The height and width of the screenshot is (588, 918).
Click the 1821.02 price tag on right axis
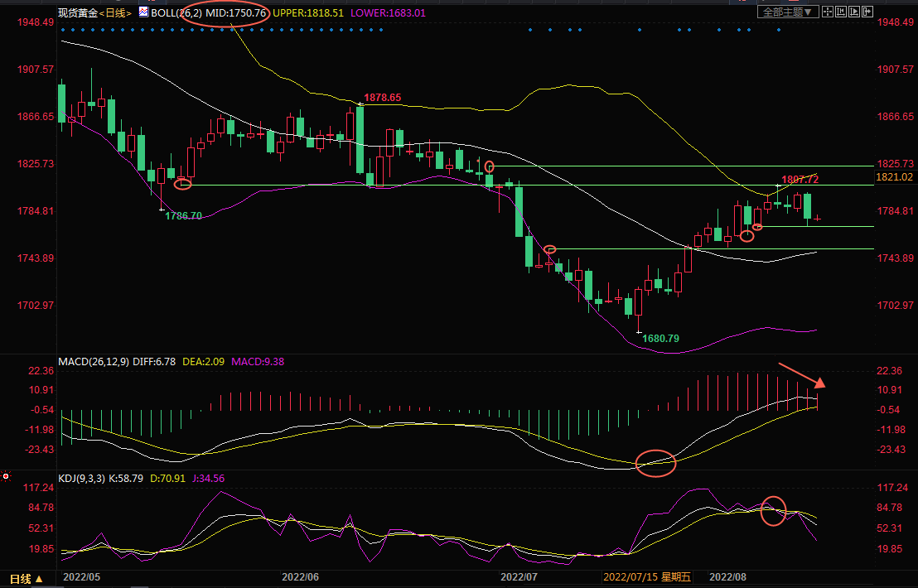tap(893, 177)
